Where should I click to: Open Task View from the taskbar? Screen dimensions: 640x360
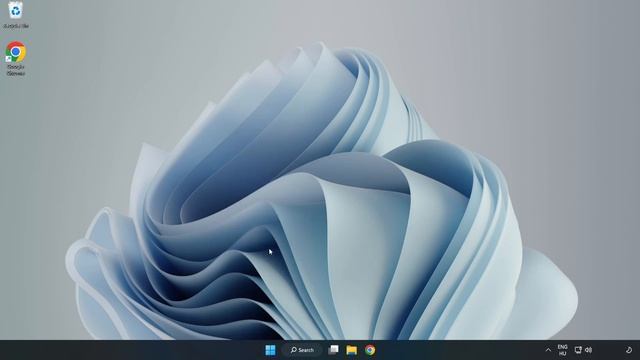(x=333, y=350)
